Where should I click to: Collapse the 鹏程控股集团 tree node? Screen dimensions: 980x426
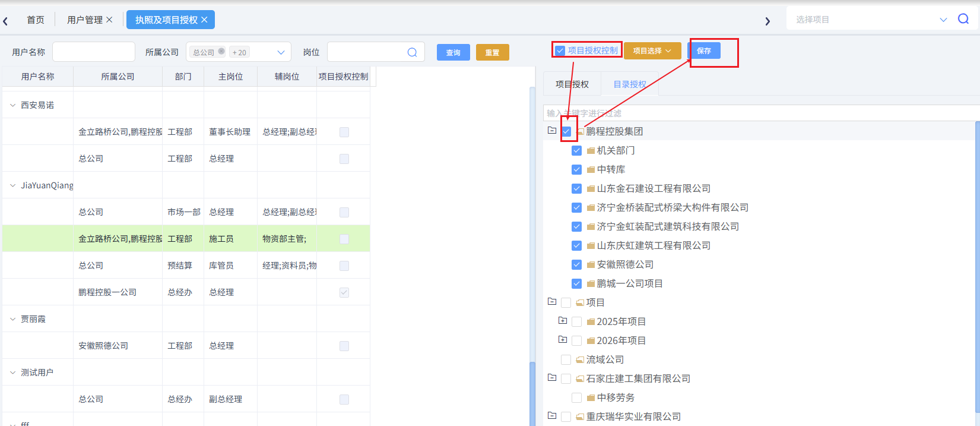tap(552, 130)
